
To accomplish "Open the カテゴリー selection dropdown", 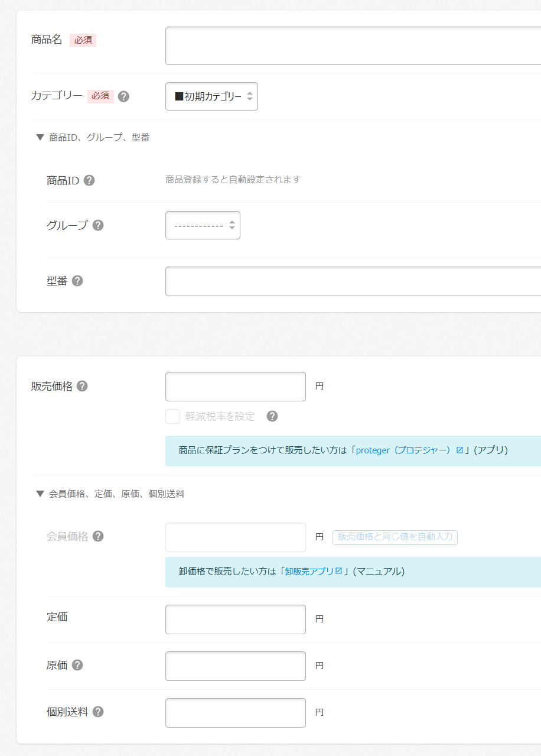I will [x=211, y=96].
